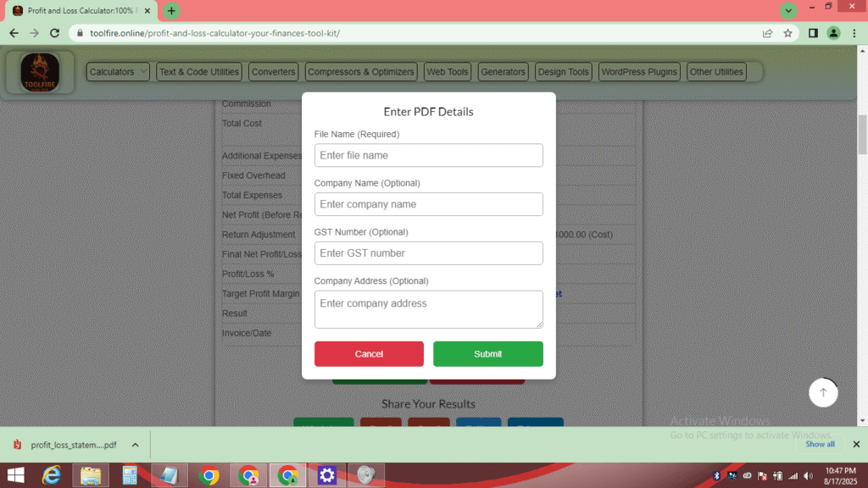Click the volume icon in system tray
This screenshot has width=868, height=488.
click(808, 474)
